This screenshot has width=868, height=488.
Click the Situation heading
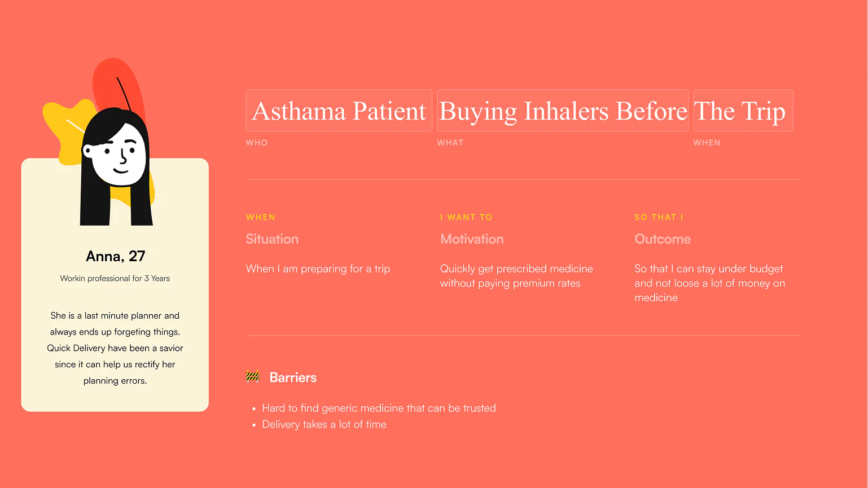(x=272, y=239)
